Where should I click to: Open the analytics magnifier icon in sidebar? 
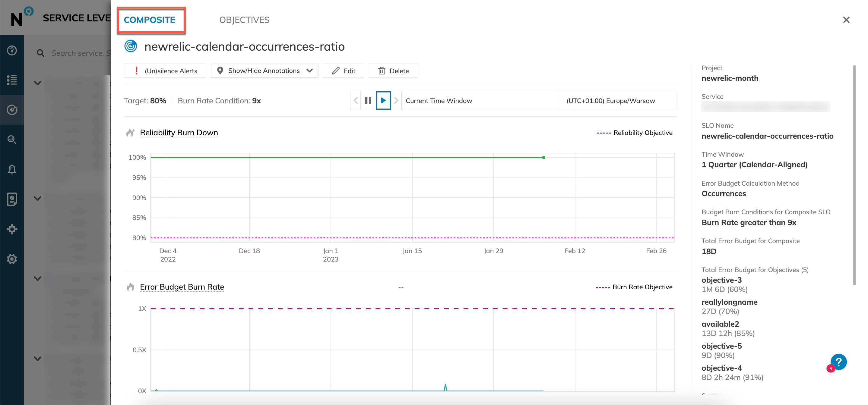(x=12, y=140)
